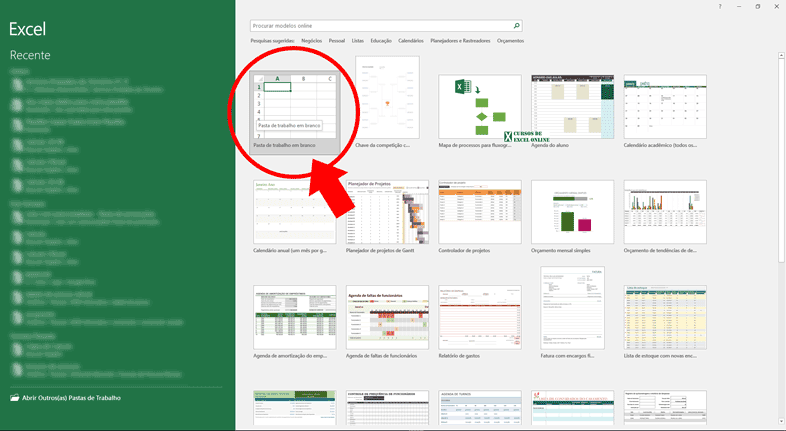
Task: Pick Planejador de projetos de Gantt template
Action: coord(387,217)
